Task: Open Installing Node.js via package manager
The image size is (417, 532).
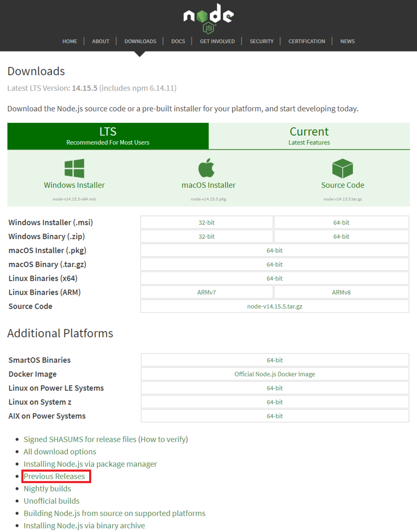Action: 90,464
